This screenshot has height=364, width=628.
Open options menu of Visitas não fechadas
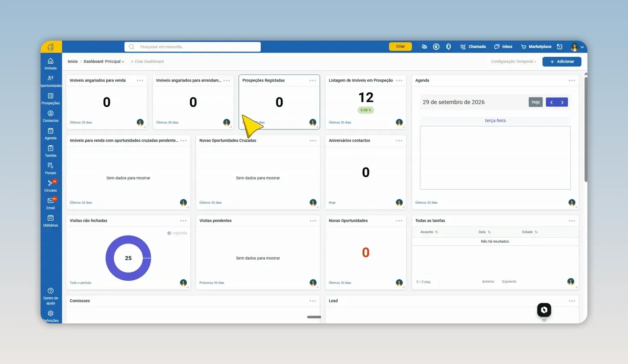point(183,221)
